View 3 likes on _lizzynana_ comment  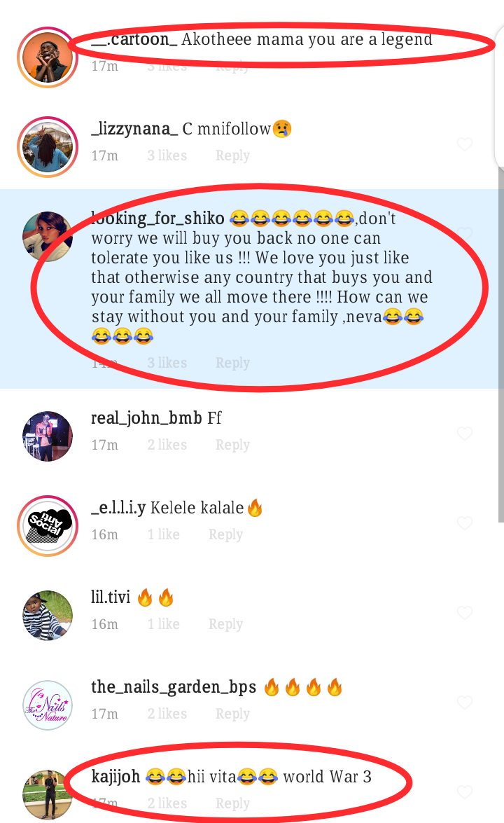(167, 156)
